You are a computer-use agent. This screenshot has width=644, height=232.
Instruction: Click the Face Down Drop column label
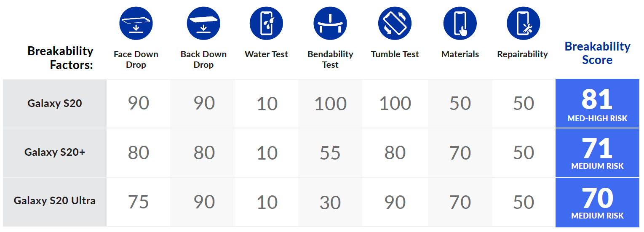136,59
